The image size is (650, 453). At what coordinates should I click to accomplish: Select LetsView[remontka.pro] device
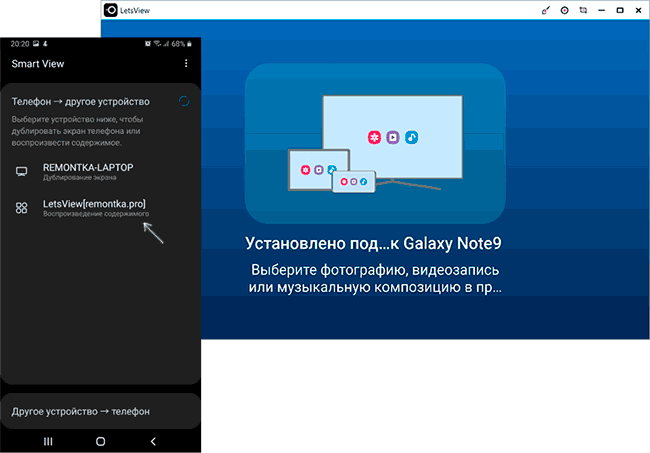(101, 208)
